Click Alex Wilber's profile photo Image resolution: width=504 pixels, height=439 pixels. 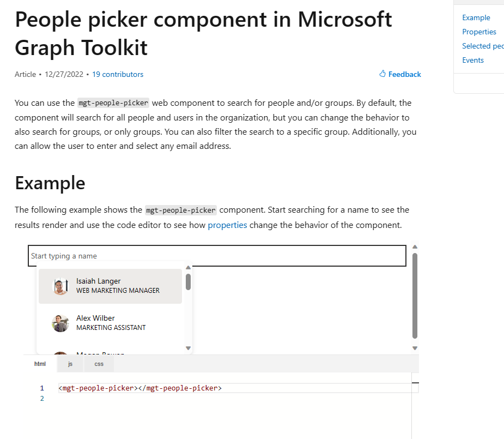pyautogui.click(x=60, y=323)
